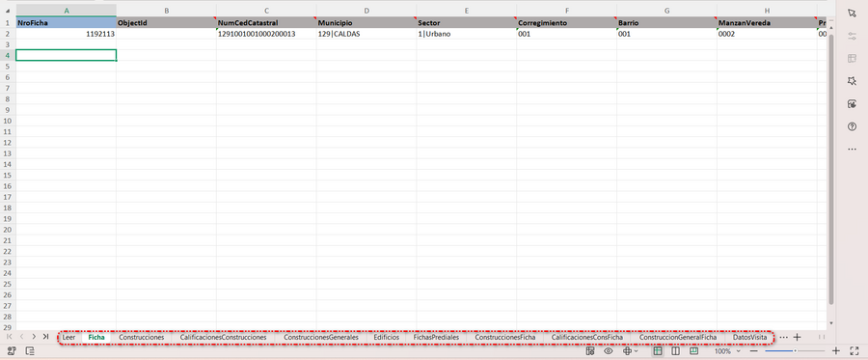The height and width of the screenshot is (360, 868).
Task: Click the script recorder icon in status bar
Action: (x=13, y=350)
